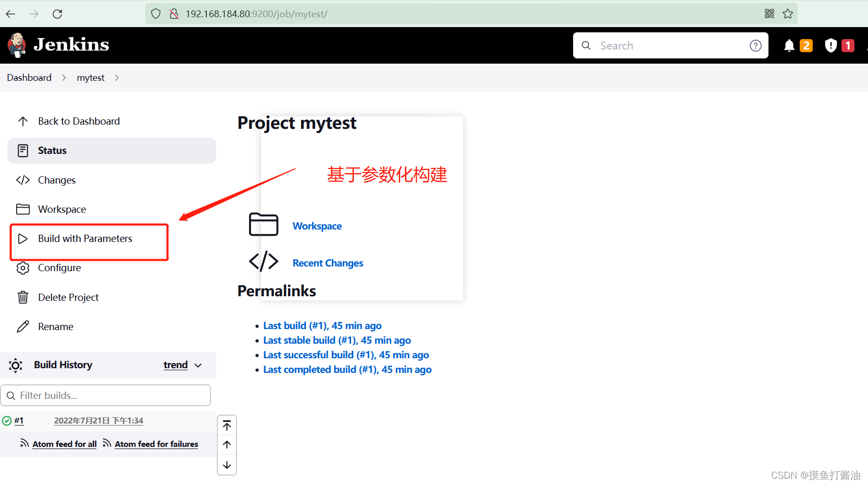Screen dimensions: 868x485
Task: Click the Workspace folder icon in sidebar
Action: click(23, 209)
